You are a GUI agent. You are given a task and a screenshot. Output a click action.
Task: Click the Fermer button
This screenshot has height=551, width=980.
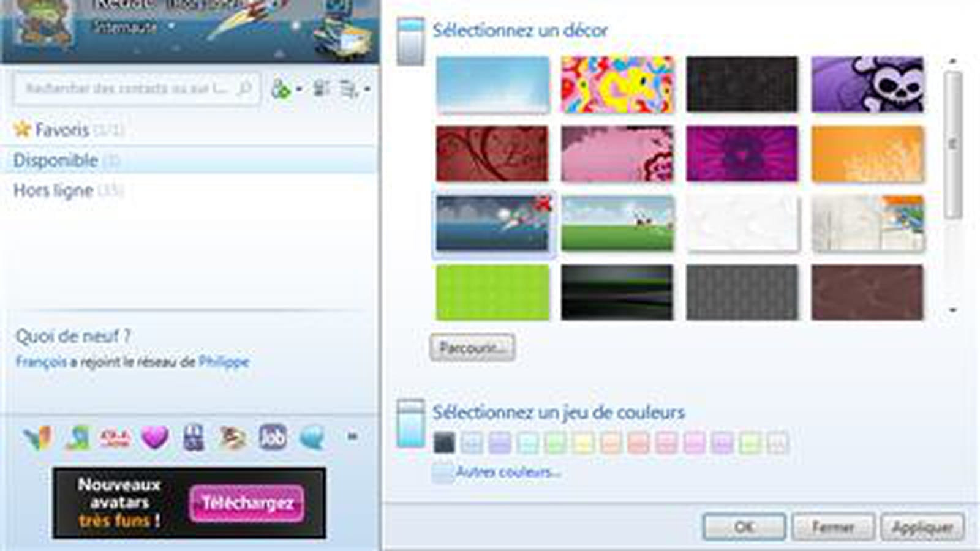pyautogui.click(x=833, y=527)
